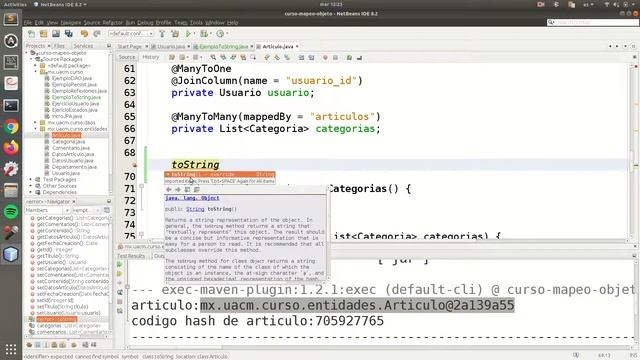Expand the Test Packages node
The height and width of the screenshot is (360, 640).
(31, 180)
